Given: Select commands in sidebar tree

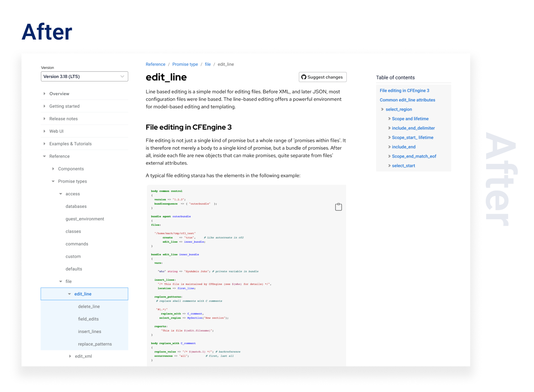Looking at the screenshot, I should pos(77,244).
